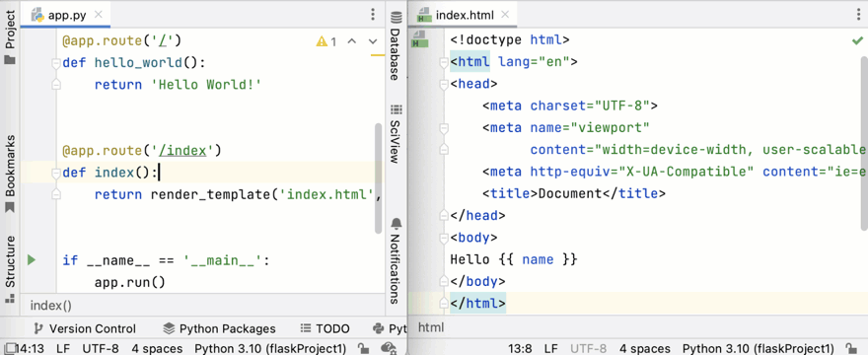
Task: Open tab options menu beside app.py
Action: pos(373,15)
